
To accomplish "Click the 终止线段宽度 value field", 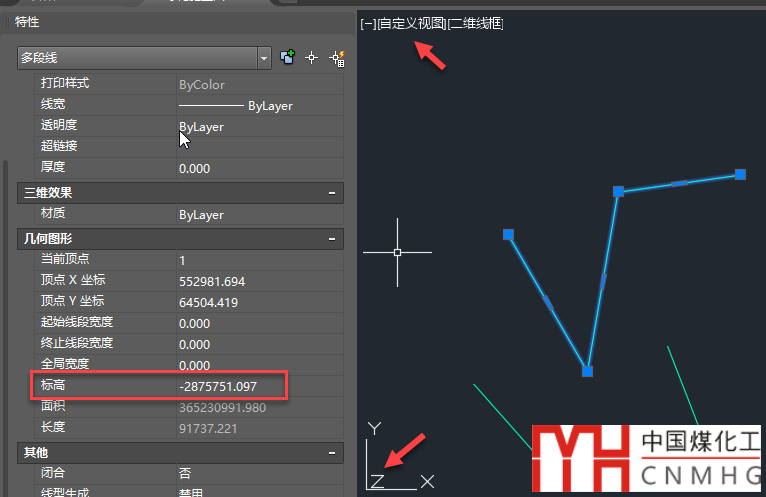I will pos(260,345).
